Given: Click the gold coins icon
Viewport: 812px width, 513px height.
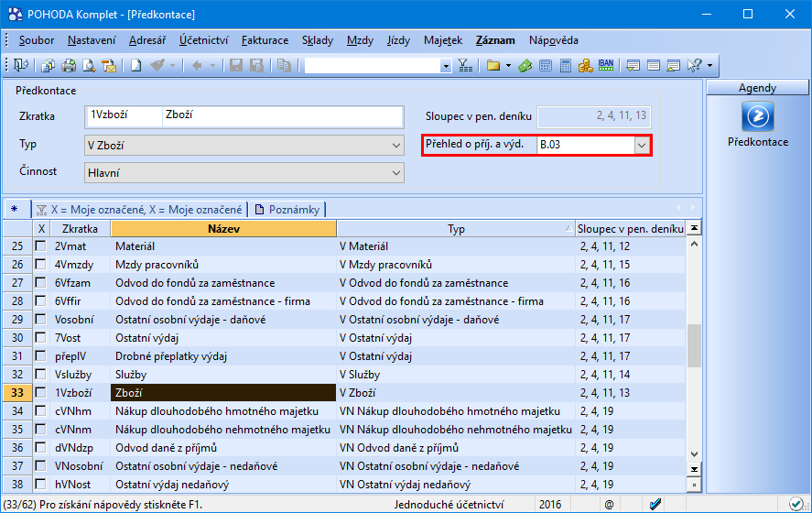Looking at the screenshot, I should coord(586,65).
